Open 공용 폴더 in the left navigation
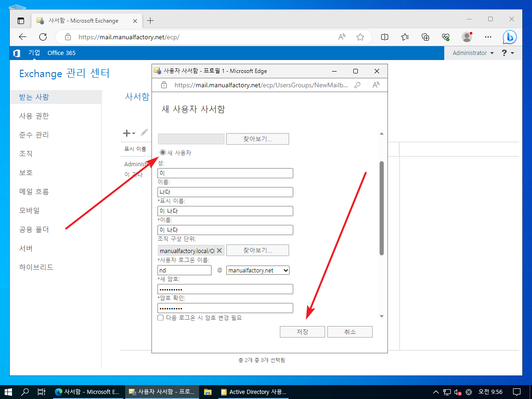Image resolution: width=532 pixels, height=399 pixels. (34, 230)
